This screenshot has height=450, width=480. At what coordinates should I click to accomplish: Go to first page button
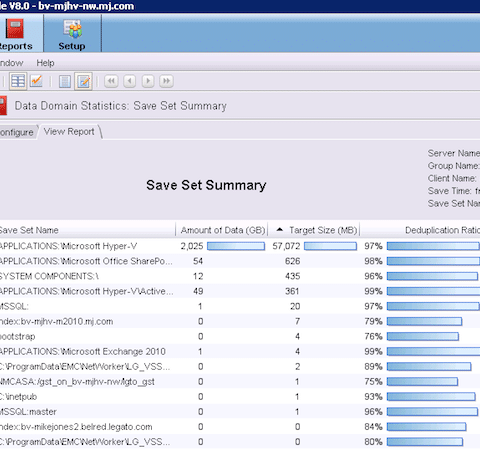click(x=111, y=81)
